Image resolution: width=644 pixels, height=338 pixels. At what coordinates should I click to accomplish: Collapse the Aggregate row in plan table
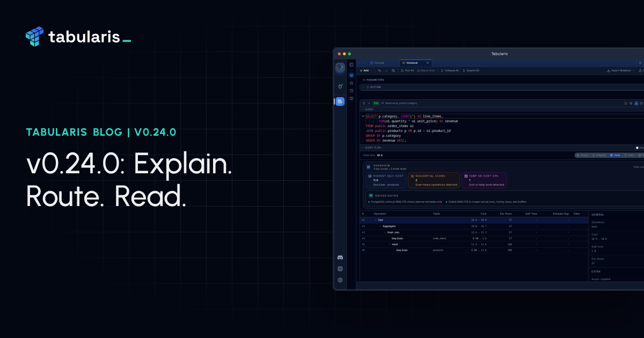point(380,226)
